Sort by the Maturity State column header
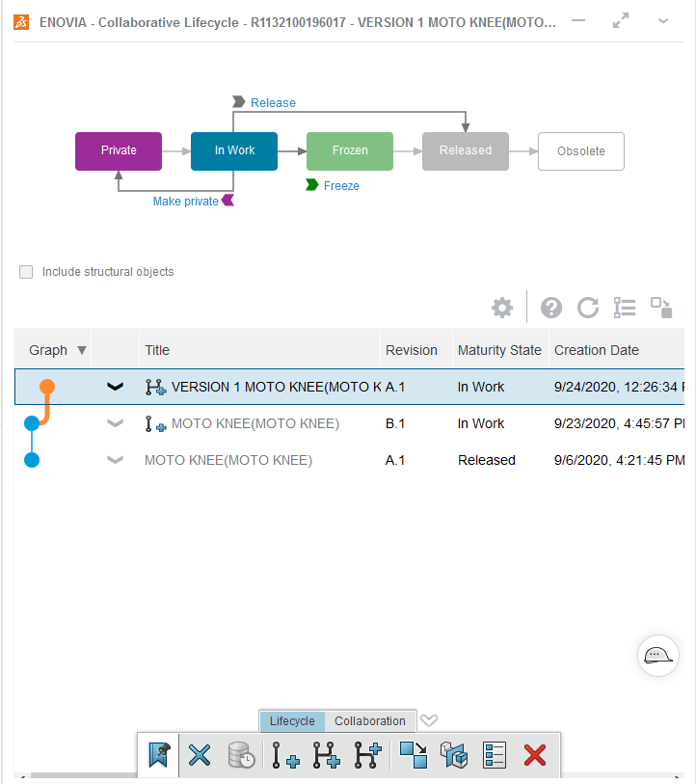696x784 pixels. (x=501, y=350)
